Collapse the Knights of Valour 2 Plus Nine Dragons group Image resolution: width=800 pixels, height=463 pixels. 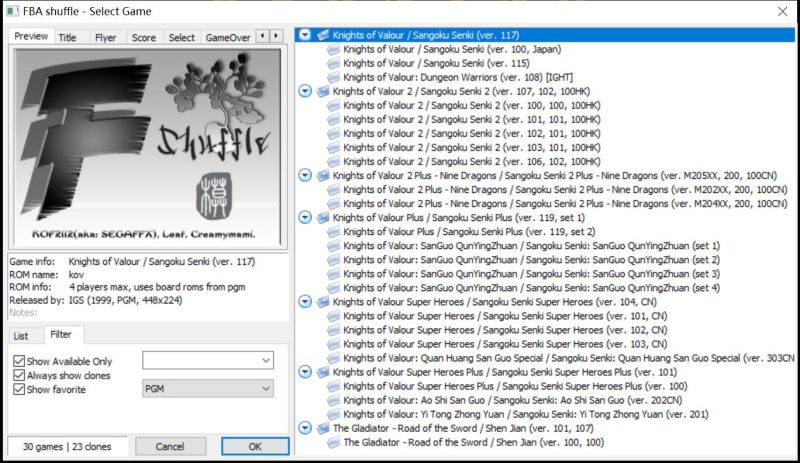(x=305, y=176)
